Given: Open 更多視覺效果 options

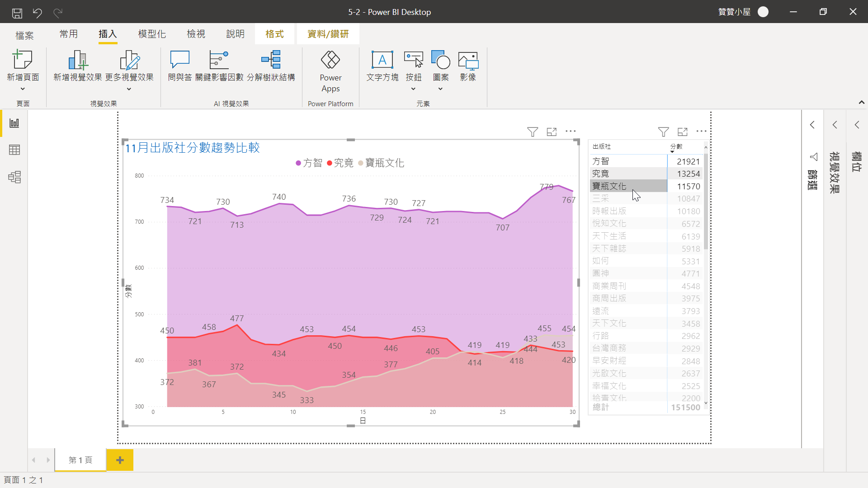Looking at the screenshot, I should [x=129, y=70].
